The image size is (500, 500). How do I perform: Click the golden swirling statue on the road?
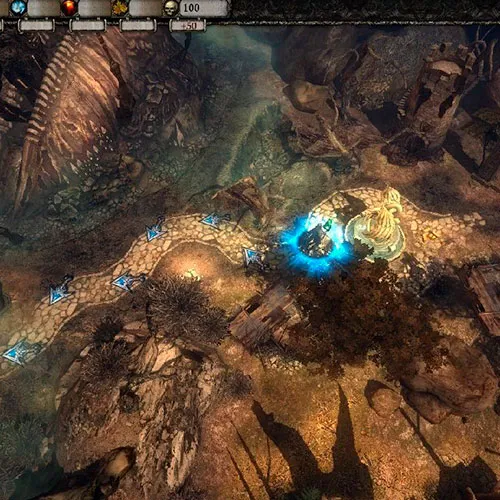click(x=377, y=224)
